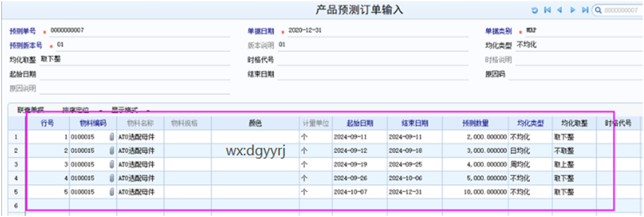The width and height of the screenshot is (644, 217).
Task: Select grid row number 3 selector
Action: point(16,165)
